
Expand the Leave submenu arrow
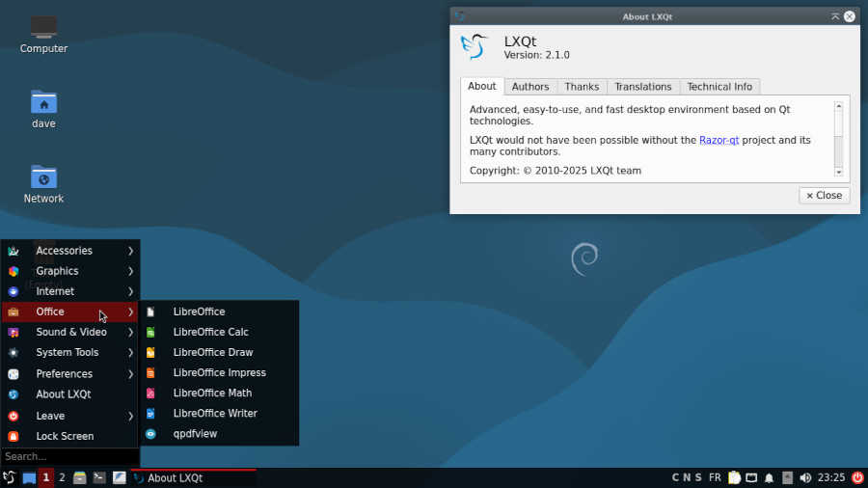click(130, 416)
